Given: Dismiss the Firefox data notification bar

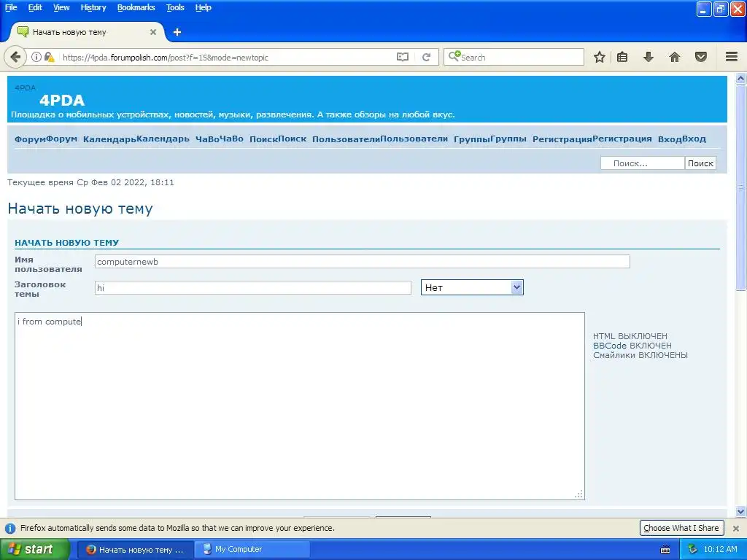Looking at the screenshot, I should (x=736, y=528).
